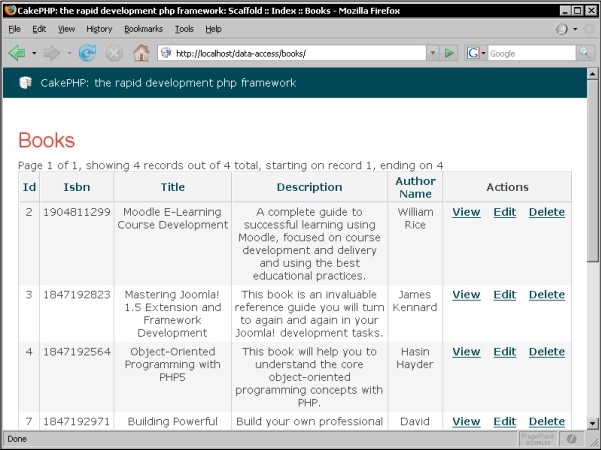Screen dimensions: 601x450
Task: Click the ISBN cell 1847192971
Action: click(x=77, y=422)
